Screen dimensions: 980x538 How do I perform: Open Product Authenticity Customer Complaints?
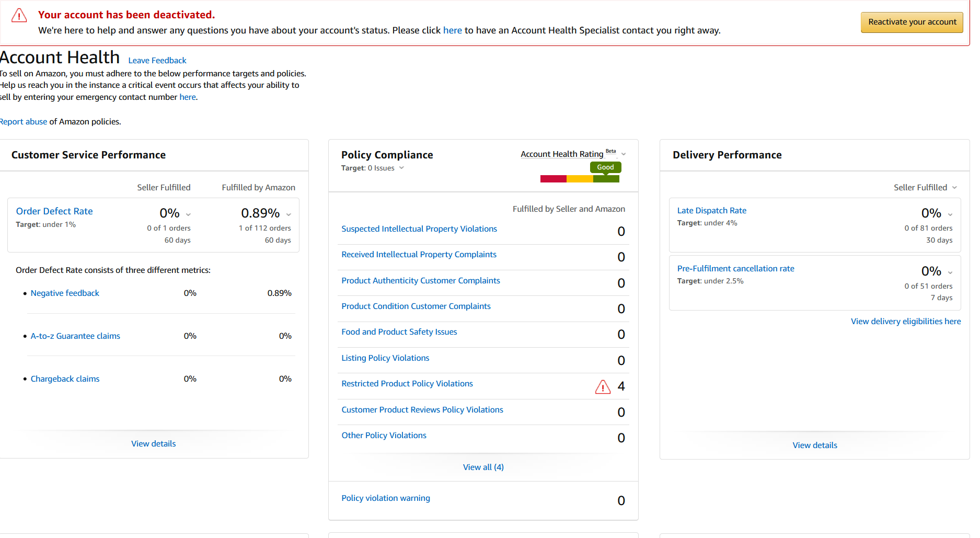421,281
